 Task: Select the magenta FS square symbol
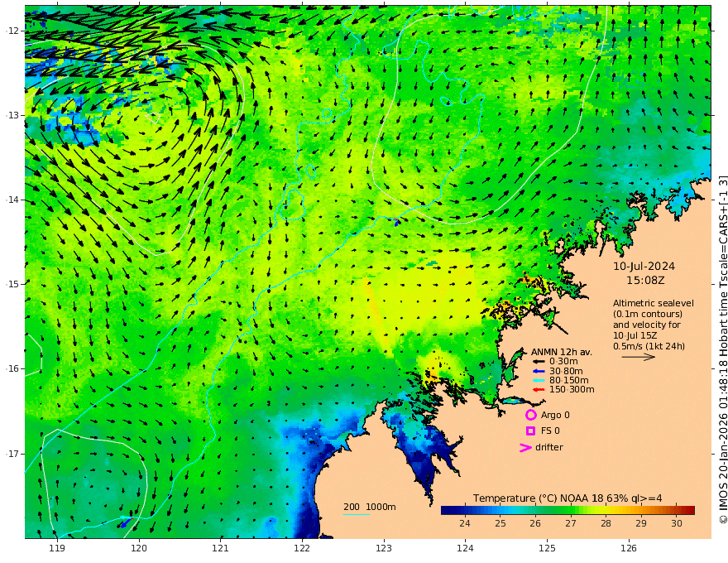point(530,431)
